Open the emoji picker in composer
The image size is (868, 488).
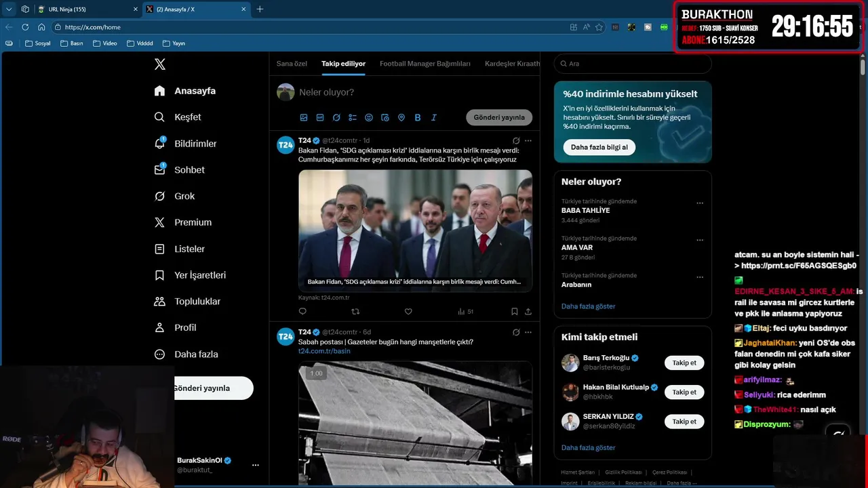click(369, 117)
